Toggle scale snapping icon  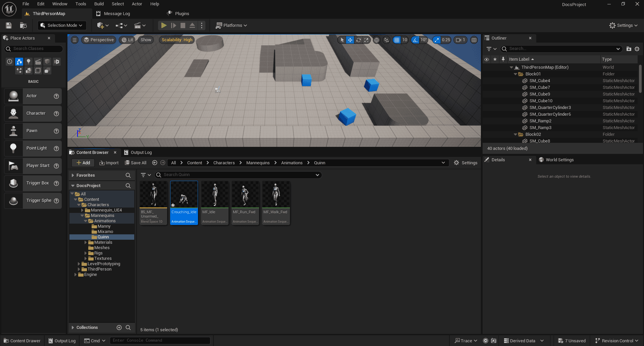click(437, 40)
